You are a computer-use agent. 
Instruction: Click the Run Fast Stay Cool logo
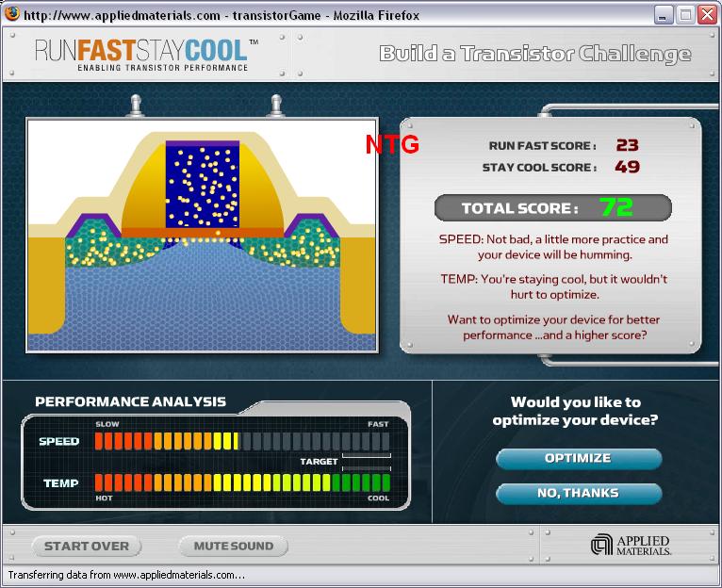click(x=146, y=55)
